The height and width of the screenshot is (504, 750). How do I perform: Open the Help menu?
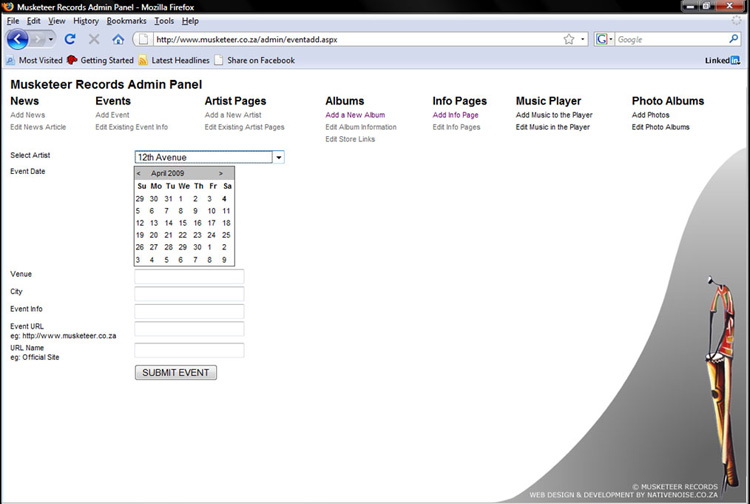[190, 21]
